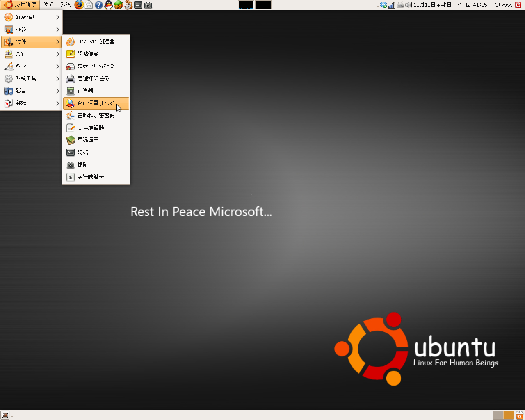Open the Dropbox tray icon
The width and height of the screenshot is (525, 420).
pyautogui.click(x=383, y=5)
